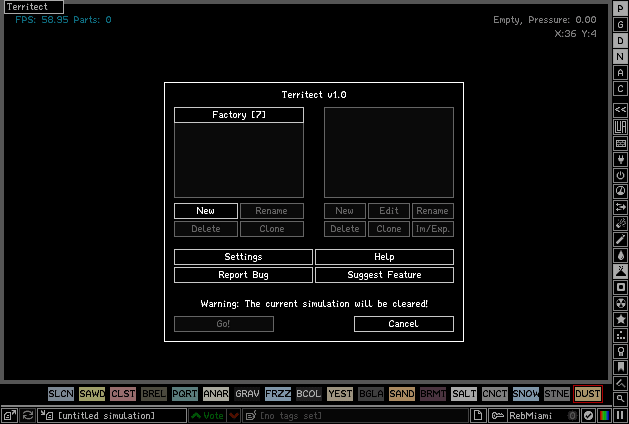Open the Special star category icon

tap(620, 320)
